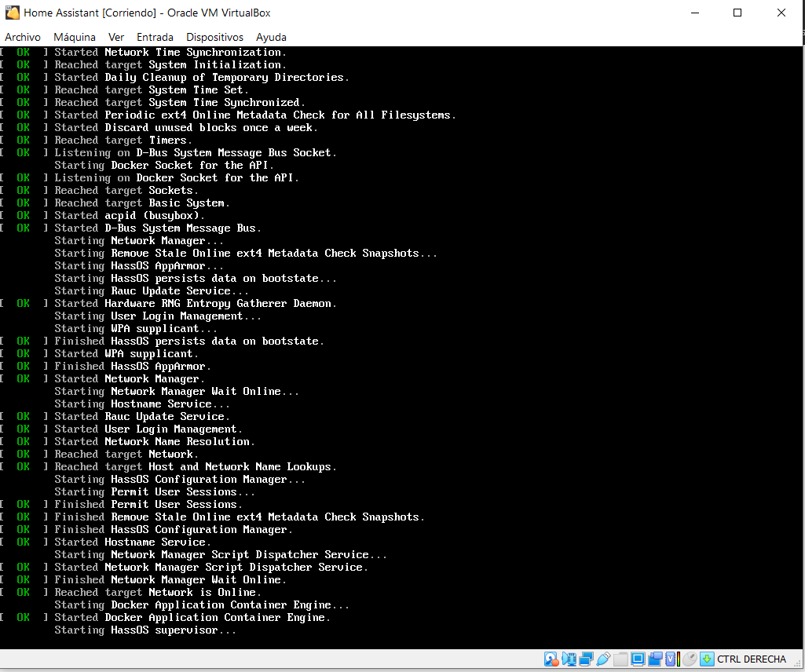
Task: Open the Ayuda menu
Action: pyautogui.click(x=271, y=37)
